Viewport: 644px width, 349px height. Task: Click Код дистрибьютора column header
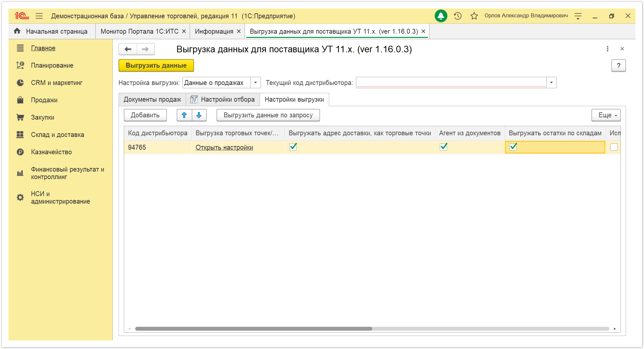coord(158,133)
